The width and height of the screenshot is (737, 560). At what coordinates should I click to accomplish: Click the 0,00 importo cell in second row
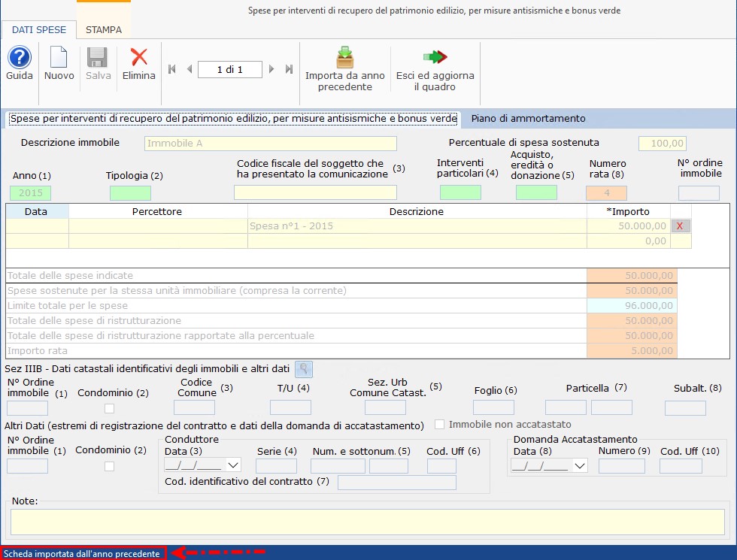[629, 241]
